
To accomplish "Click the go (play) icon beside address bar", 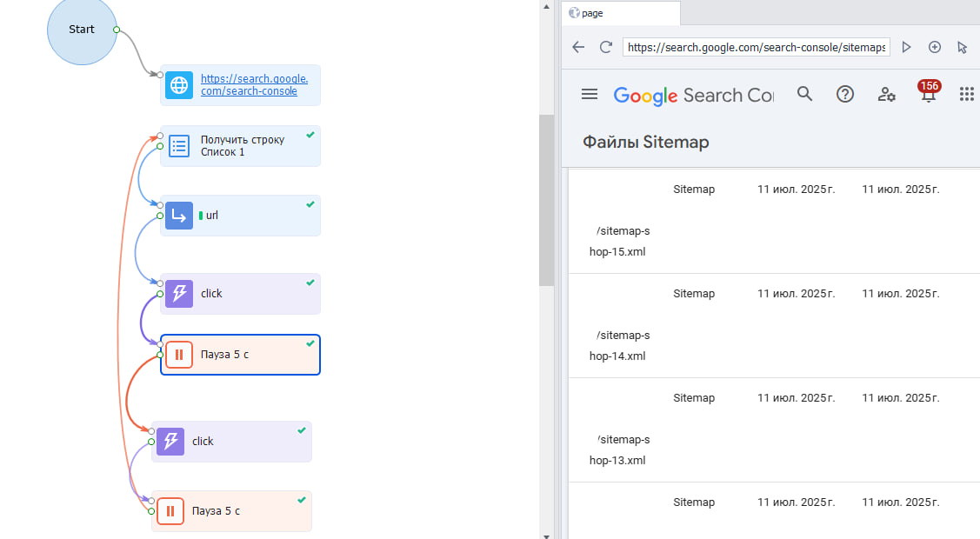I will [906, 47].
